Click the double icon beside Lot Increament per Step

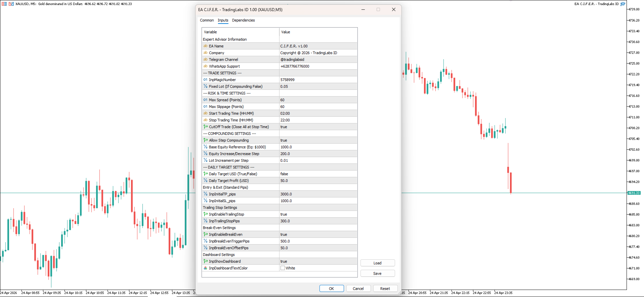coord(205,160)
